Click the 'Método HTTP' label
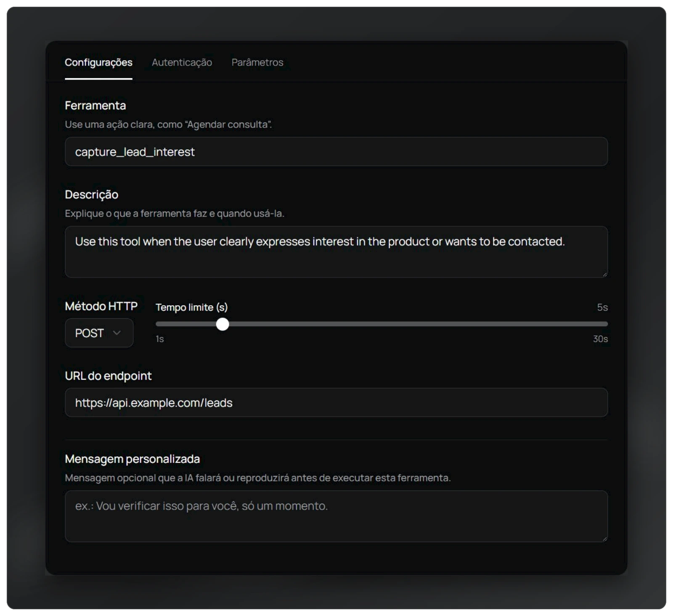Image resolution: width=673 pixels, height=616 pixels. 101,306
